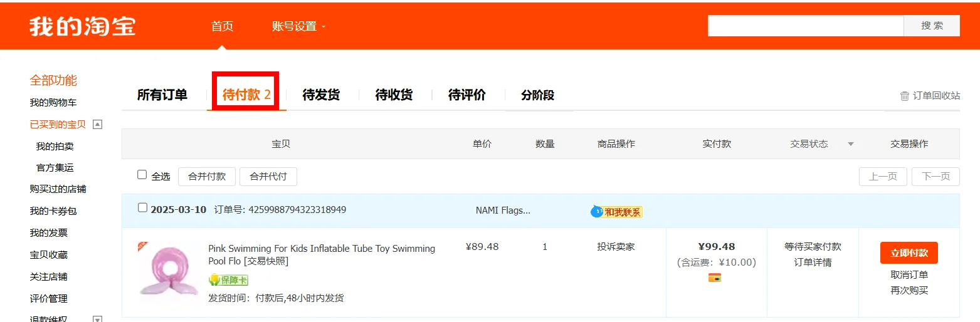Switch to the 待发货 tab
980x322 pixels.
point(321,95)
